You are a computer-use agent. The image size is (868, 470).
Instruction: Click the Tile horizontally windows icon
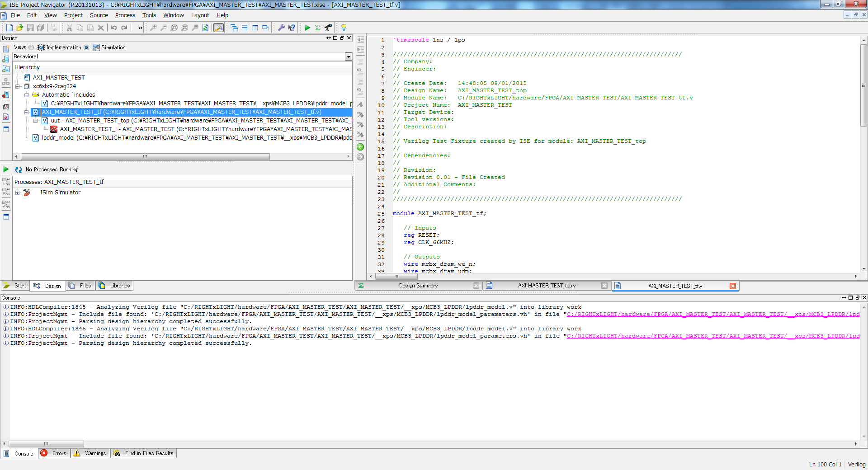click(245, 28)
